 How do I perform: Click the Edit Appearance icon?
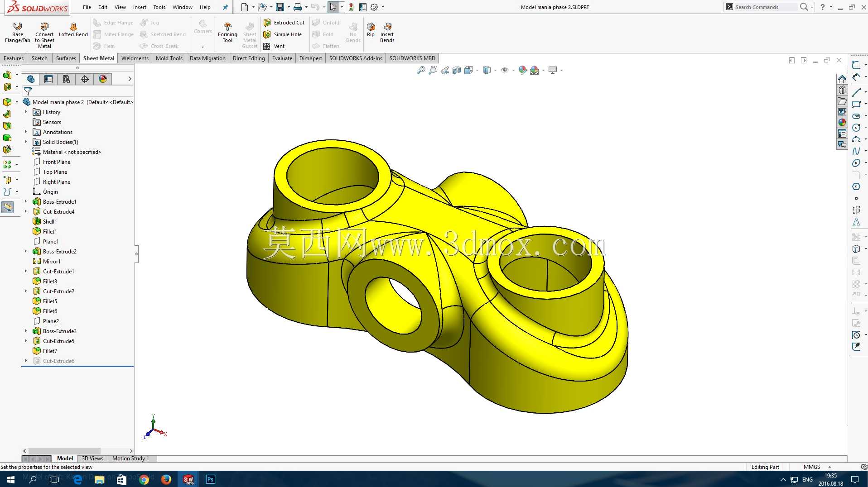coord(523,70)
